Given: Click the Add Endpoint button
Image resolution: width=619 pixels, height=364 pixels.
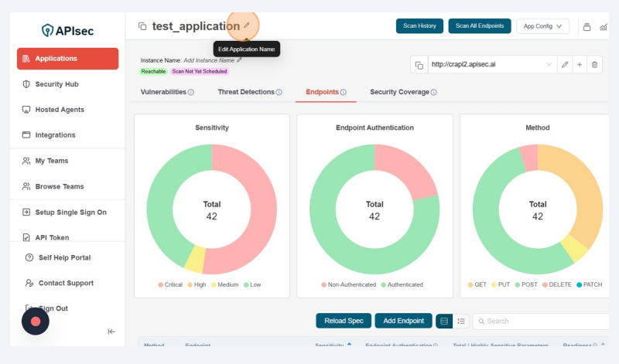Looking at the screenshot, I should [403, 321].
